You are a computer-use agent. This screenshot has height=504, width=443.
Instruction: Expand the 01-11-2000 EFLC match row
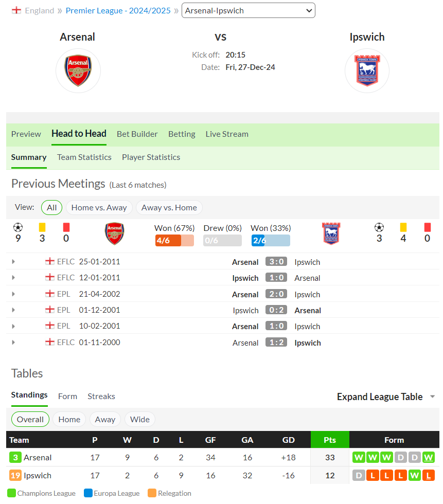tap(13, 343)
